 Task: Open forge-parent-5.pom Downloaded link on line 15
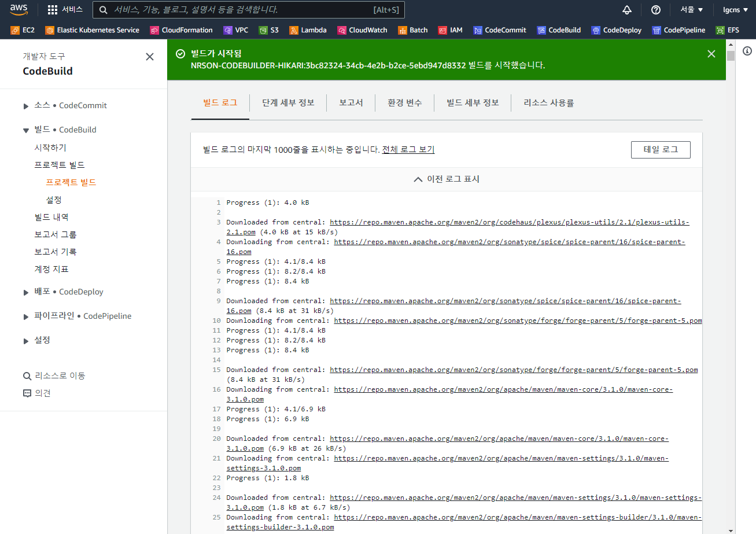(514, 370)
